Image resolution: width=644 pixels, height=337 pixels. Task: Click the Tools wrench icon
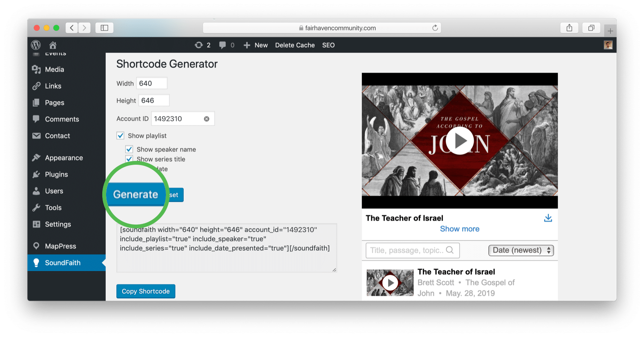click(36, 208)
